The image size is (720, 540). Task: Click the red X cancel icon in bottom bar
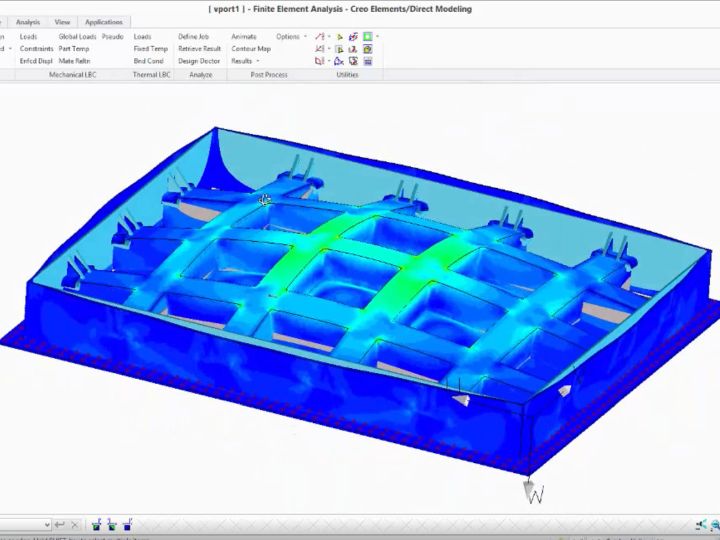coord(75,524)
